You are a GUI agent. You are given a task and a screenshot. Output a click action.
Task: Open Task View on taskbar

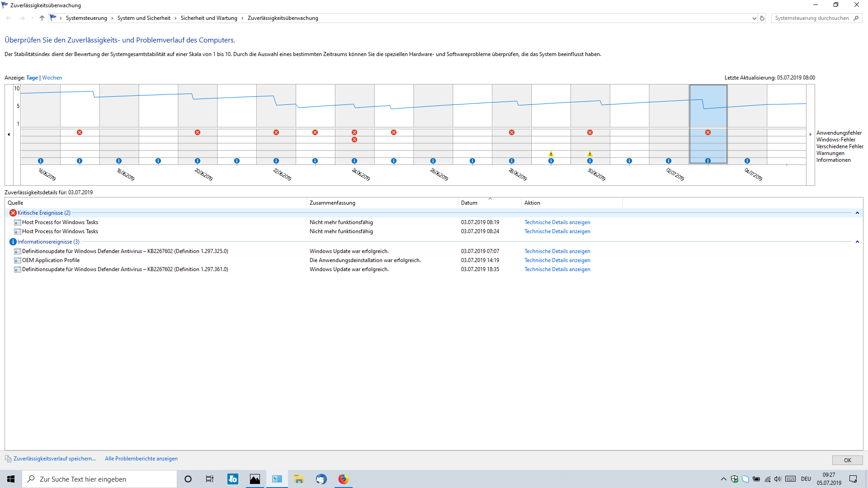[210, 479]
